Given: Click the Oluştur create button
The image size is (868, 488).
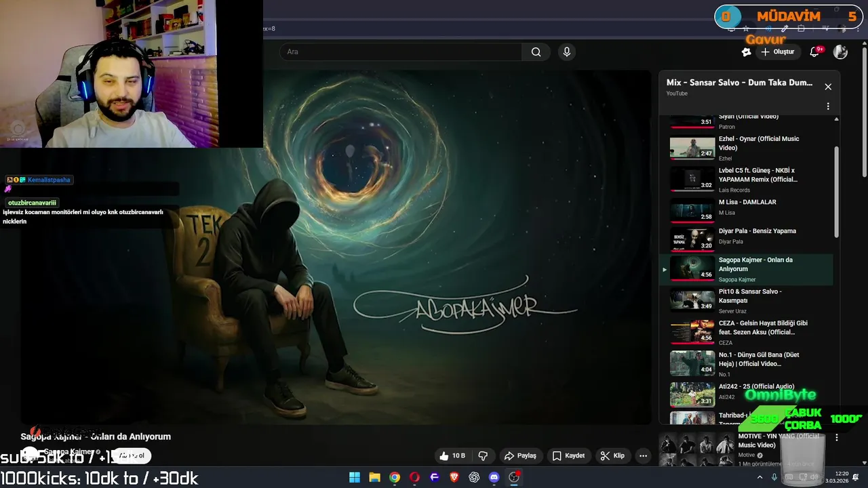Looking at the screenshot, I should [777, 52].
